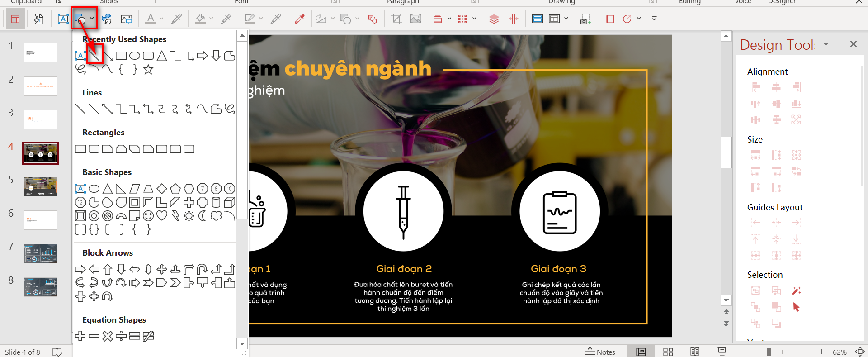This screenshot has height=357, width=868.
Task: Click the 'Giai đoạn 2' heading text
Action: tap(404, 269)
